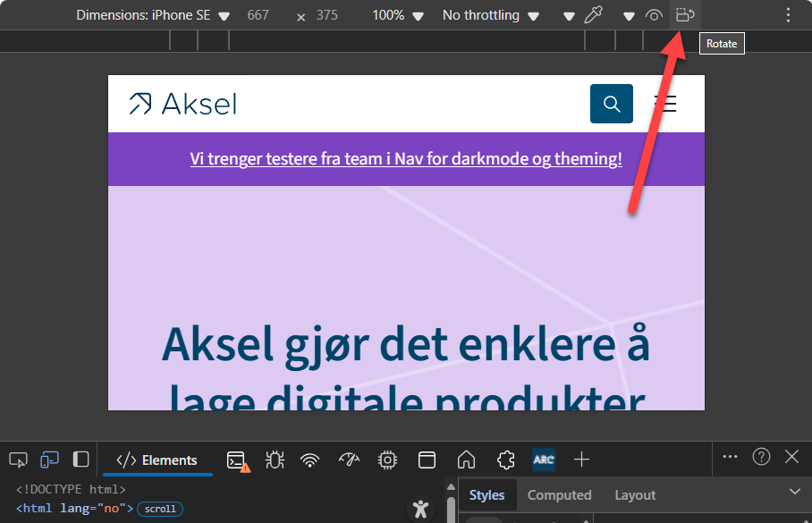
Task: Open the Memory chip panel icon
Action: point(387,459)
